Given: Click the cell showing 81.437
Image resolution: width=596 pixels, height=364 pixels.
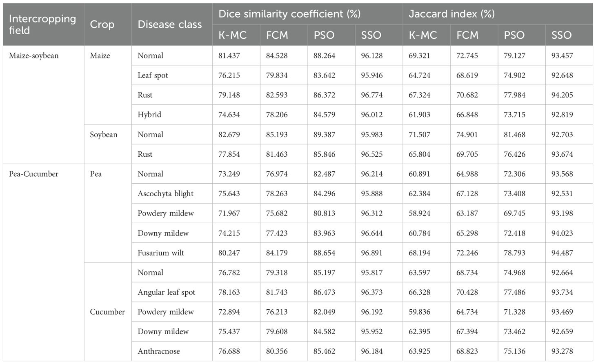Looking at the screenshot, I should (229, 55).
